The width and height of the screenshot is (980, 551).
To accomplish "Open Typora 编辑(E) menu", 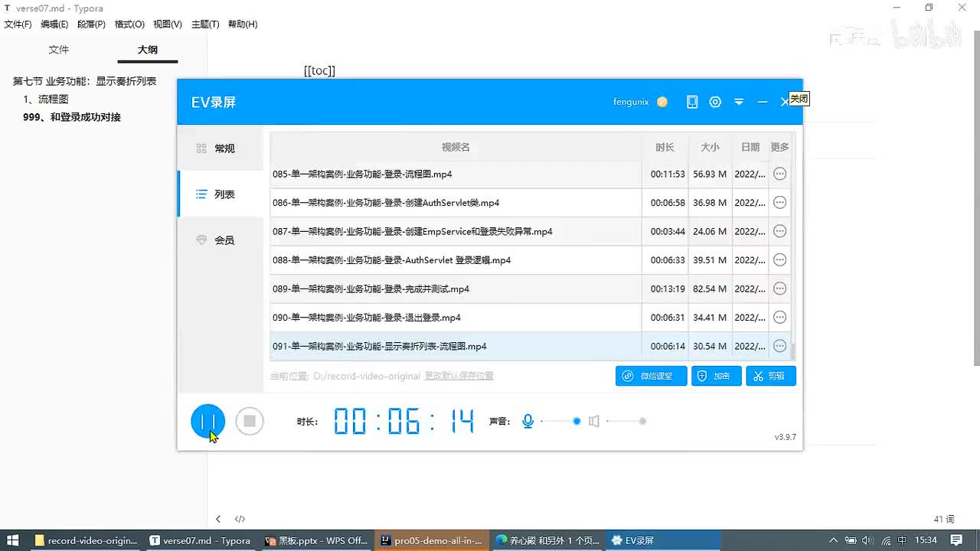I will coord(54,24).
